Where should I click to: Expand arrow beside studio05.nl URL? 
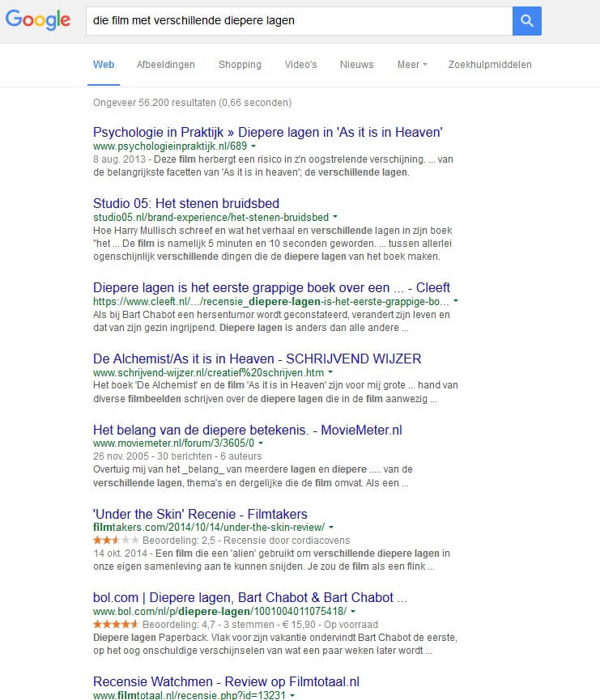tap(335, 218)
